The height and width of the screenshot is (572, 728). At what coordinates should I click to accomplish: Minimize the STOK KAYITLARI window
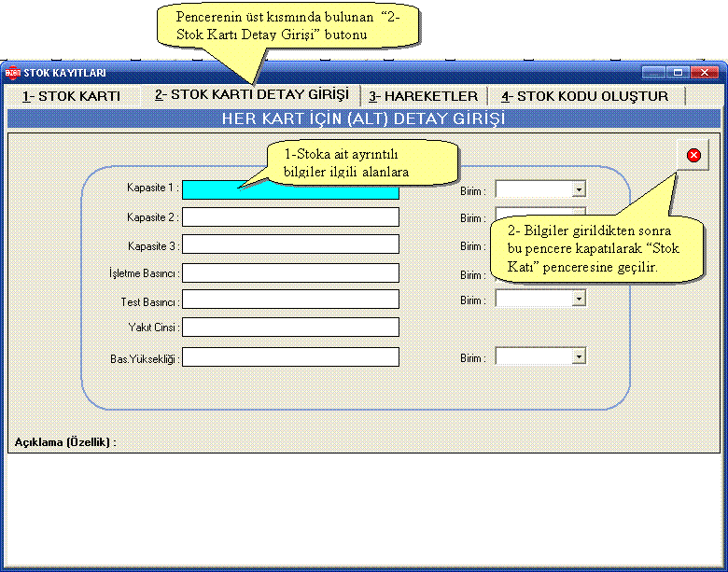653,73
